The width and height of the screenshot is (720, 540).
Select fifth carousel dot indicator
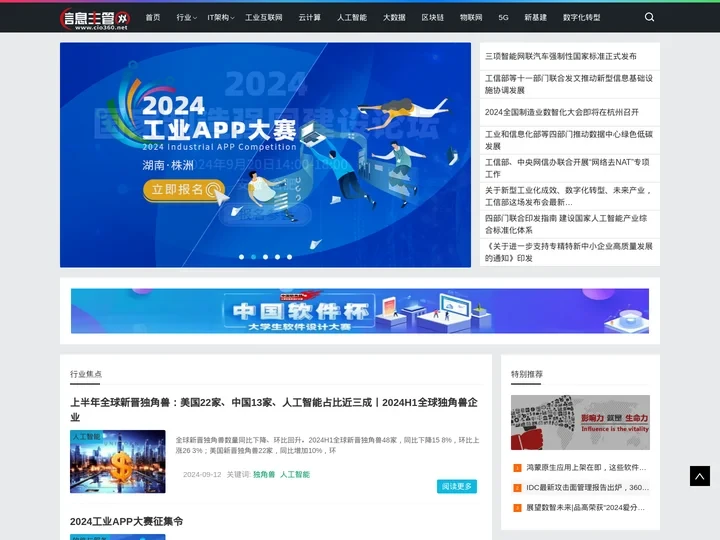tap(289, 257)
